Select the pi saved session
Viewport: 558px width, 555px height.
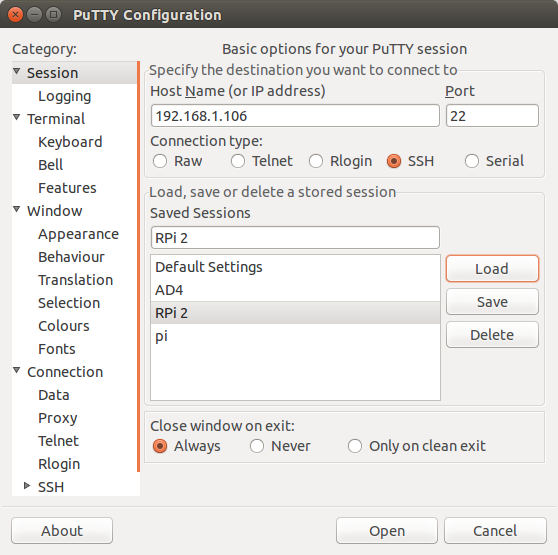pyautogui.click(x=295, y=336)
